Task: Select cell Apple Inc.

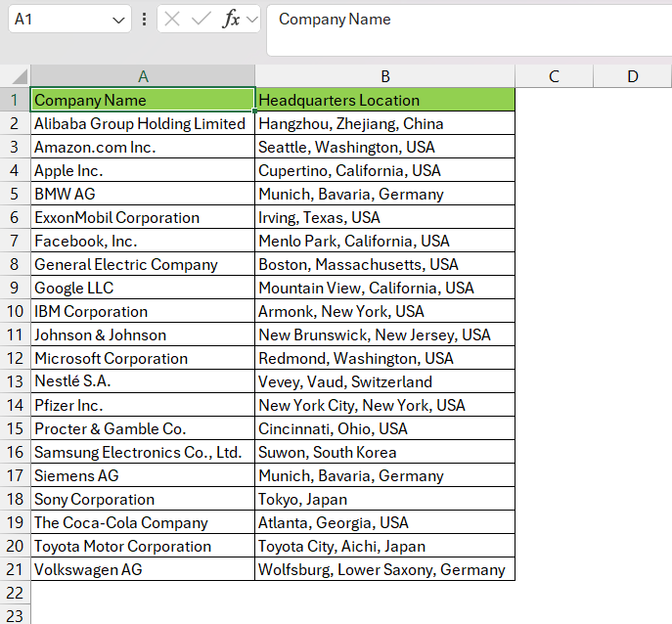Action: point(143,170)
